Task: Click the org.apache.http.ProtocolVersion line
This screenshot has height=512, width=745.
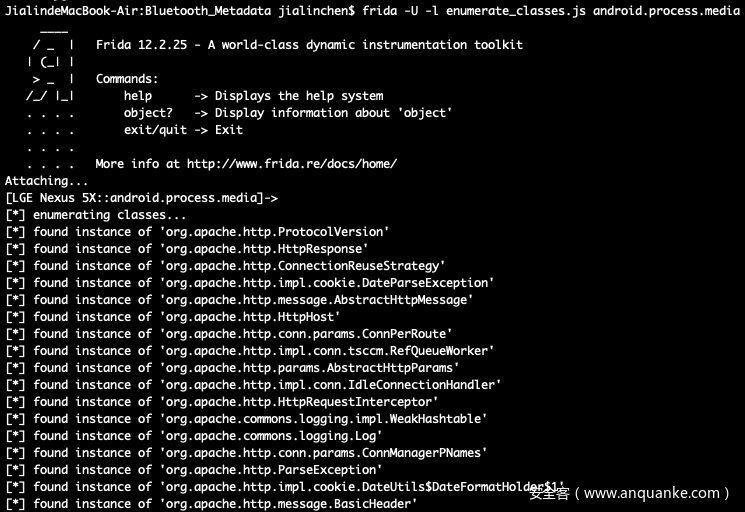Action: coord(200,232)
